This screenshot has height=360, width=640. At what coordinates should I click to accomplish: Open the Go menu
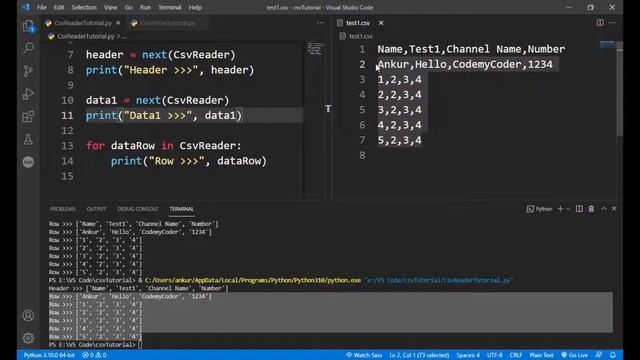129,7
